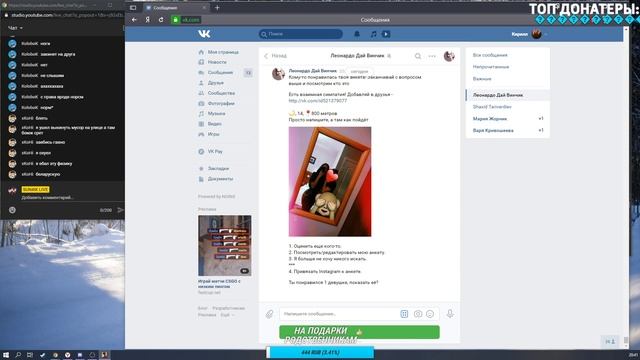Go to Новости in VK sidebar
The width and height of the screenshot is (640, 360).
pyautogui.click(x=217, y=62)
